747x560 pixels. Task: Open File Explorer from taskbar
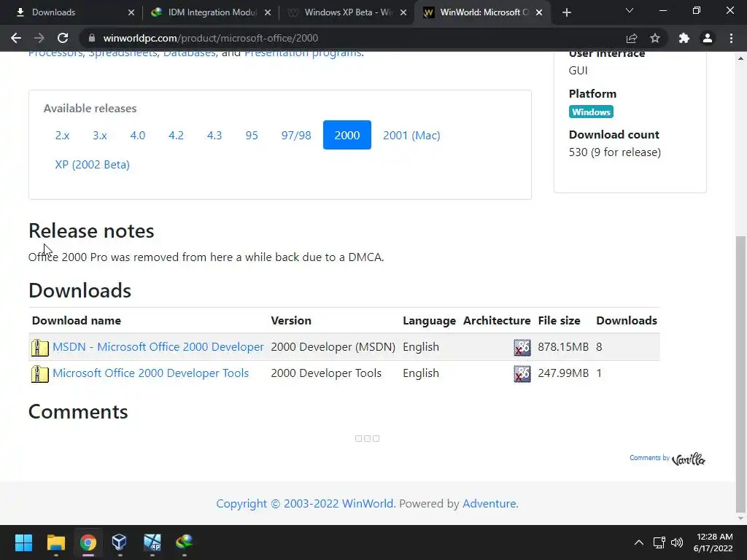[x=55, y=542]
